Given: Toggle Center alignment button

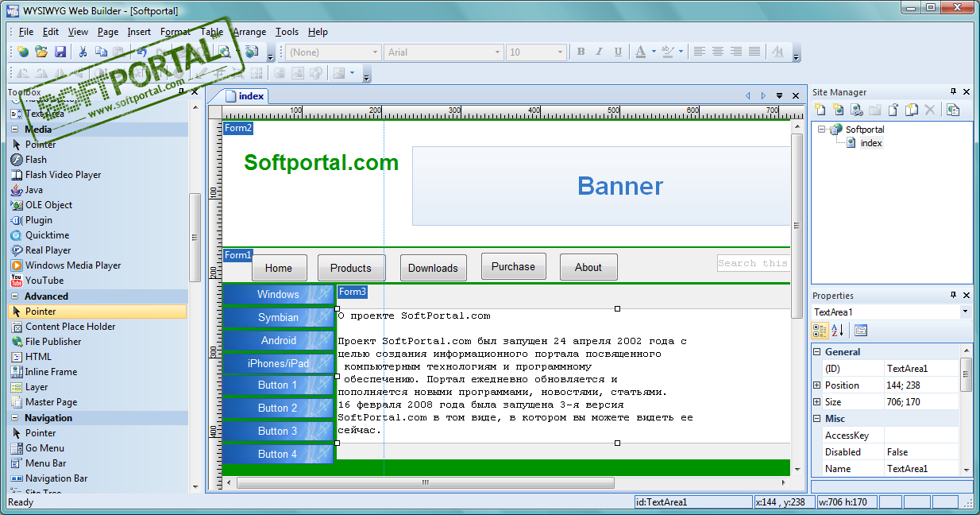Looking at the screenshot, I should pyautogui.click(x=718, y=52).
